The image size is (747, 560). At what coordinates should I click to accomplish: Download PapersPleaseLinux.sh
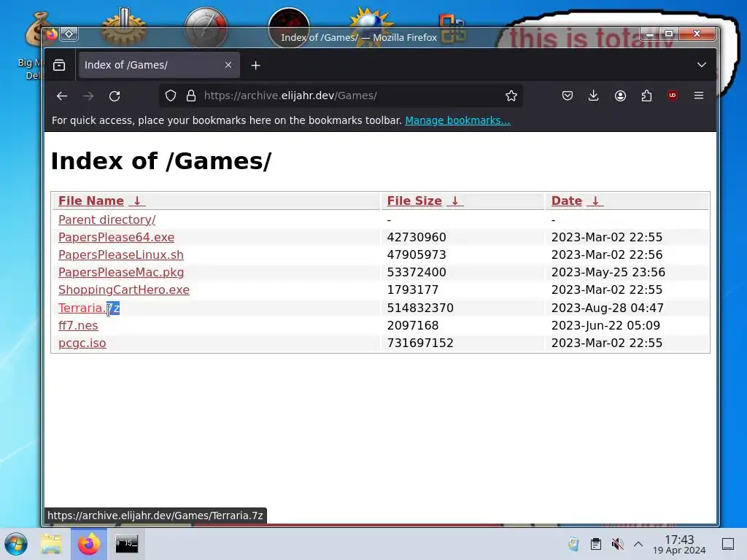[x=121, y=254]
